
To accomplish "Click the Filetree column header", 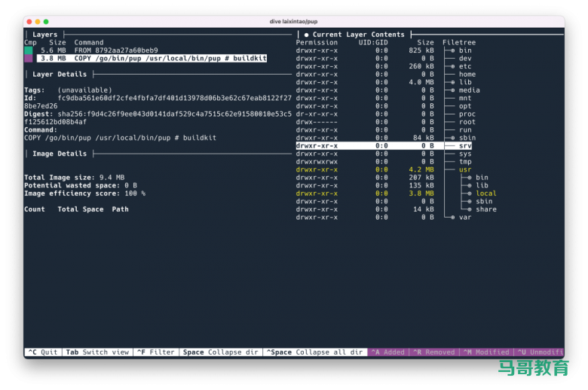I will click(x=459, y=42).
